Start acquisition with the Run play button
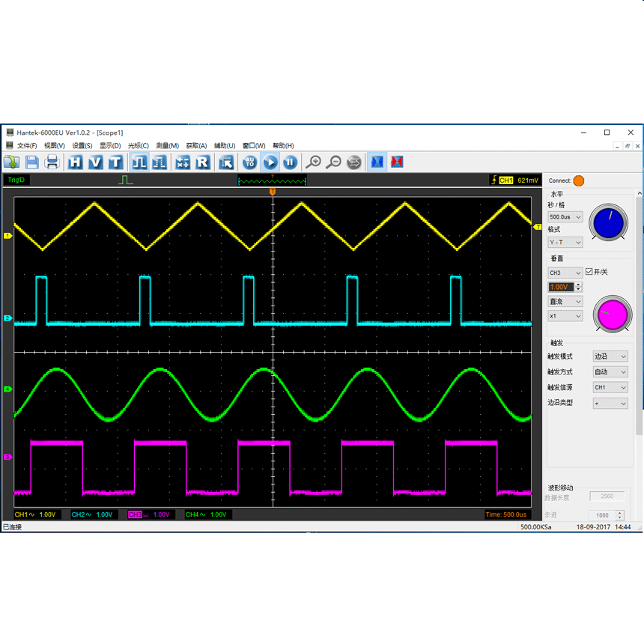 coord(270,162)
